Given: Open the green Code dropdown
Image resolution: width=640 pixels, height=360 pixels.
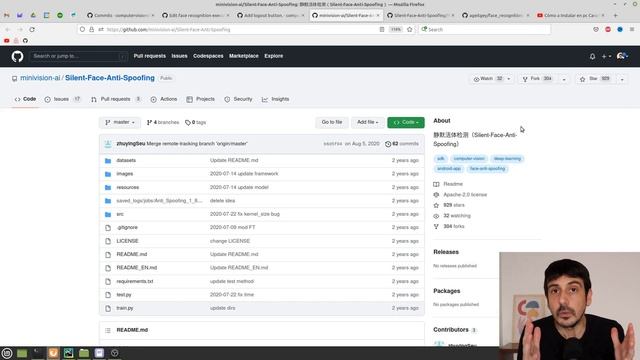Looking at the screenshot, I should coord(406,122).
